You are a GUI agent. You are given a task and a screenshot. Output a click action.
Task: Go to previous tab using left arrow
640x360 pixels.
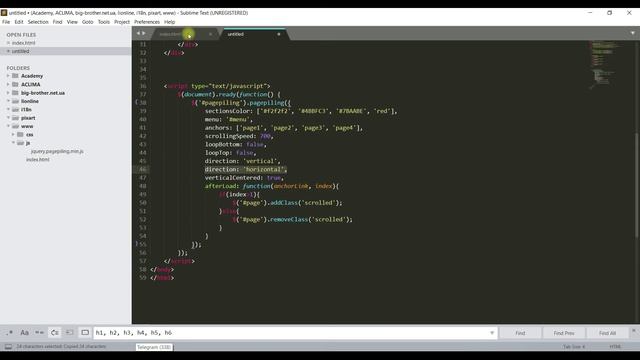coord(138,33)
